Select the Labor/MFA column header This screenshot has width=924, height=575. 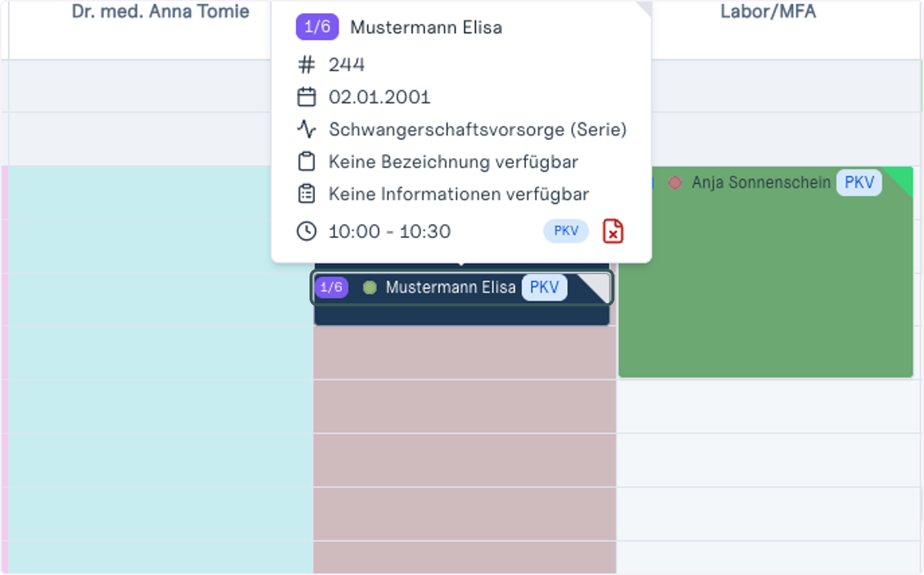point(768,12)
